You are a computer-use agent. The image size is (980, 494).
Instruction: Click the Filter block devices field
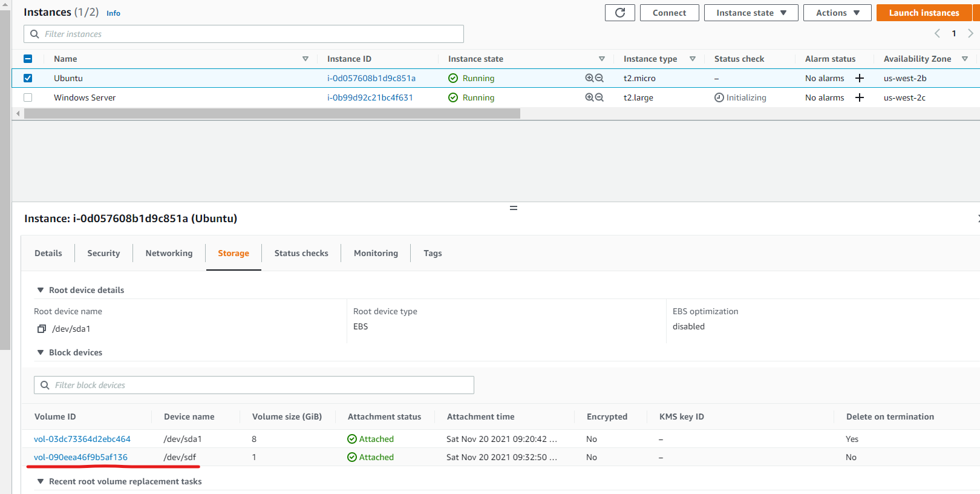click(254, 385)
